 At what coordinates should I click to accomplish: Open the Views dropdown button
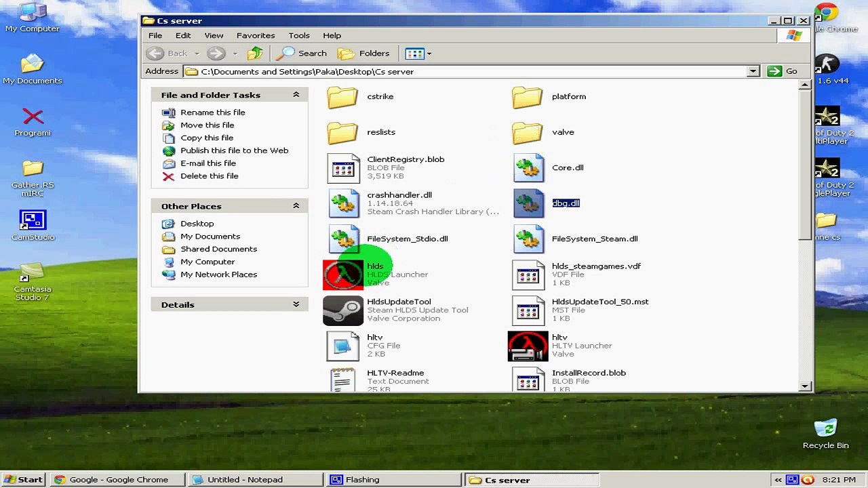tap(417, 54)
